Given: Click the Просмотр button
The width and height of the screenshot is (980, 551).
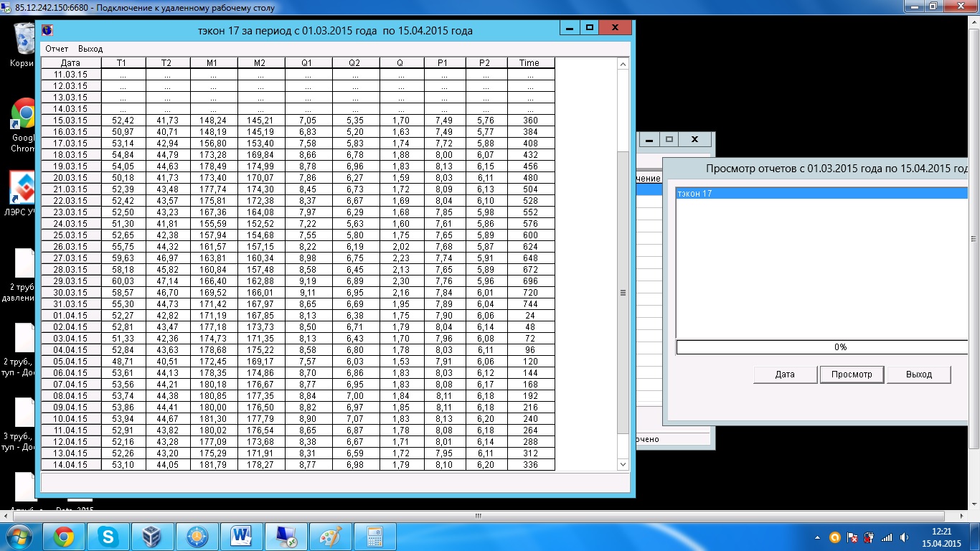Looking at the screenshot, I should (x=852, y=375).
